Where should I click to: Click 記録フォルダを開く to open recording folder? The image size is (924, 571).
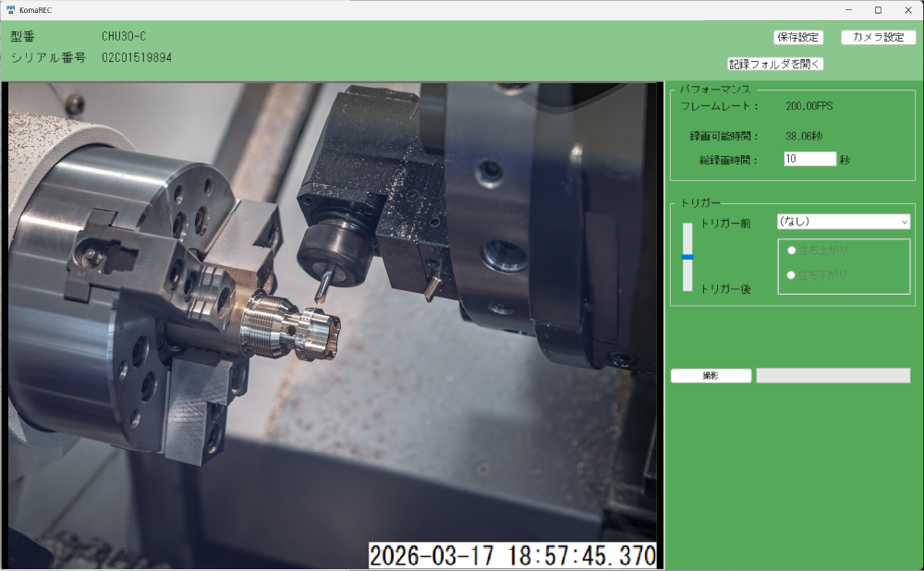point(775,65)
